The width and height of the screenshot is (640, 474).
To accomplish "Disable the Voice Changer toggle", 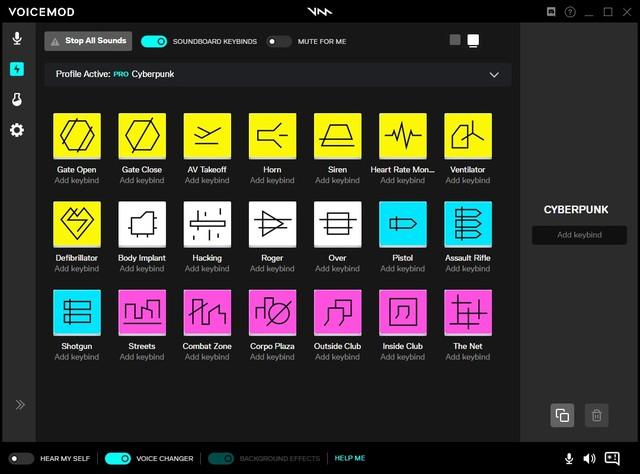I will click(118, 458).
